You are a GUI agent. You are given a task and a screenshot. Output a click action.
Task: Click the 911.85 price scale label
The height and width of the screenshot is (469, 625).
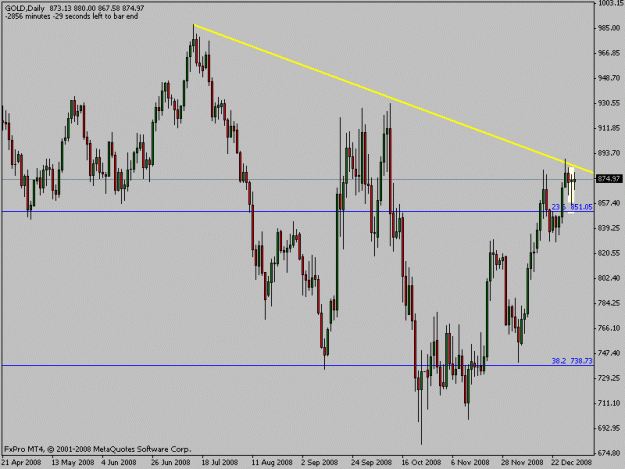pyautogui.click(x=608, y=128)
